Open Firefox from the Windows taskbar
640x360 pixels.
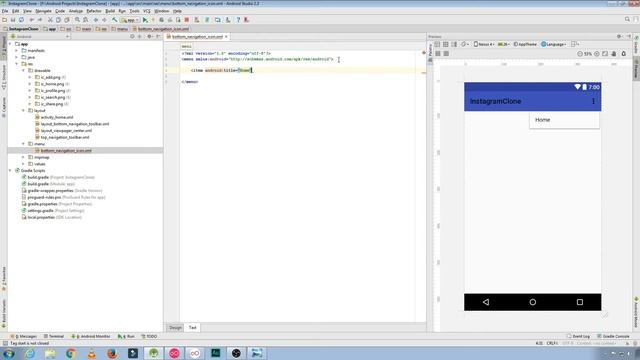pyautogui.click(x=112, y=353)
